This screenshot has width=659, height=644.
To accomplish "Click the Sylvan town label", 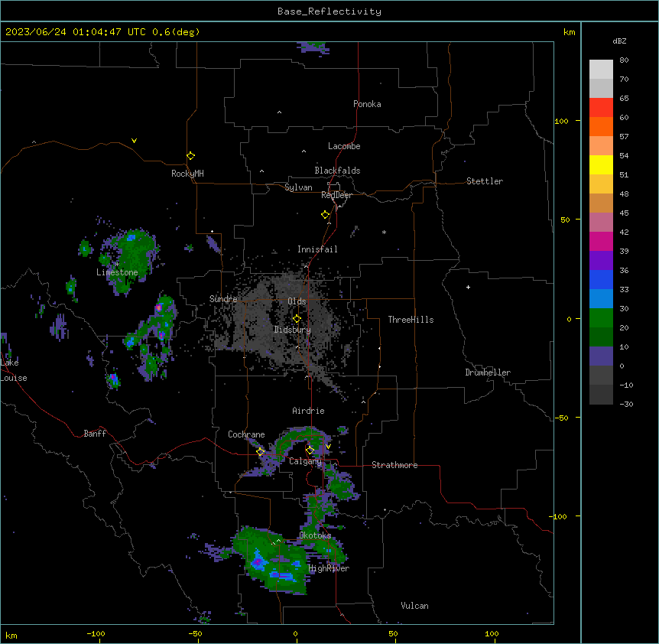I will (298, 187).
